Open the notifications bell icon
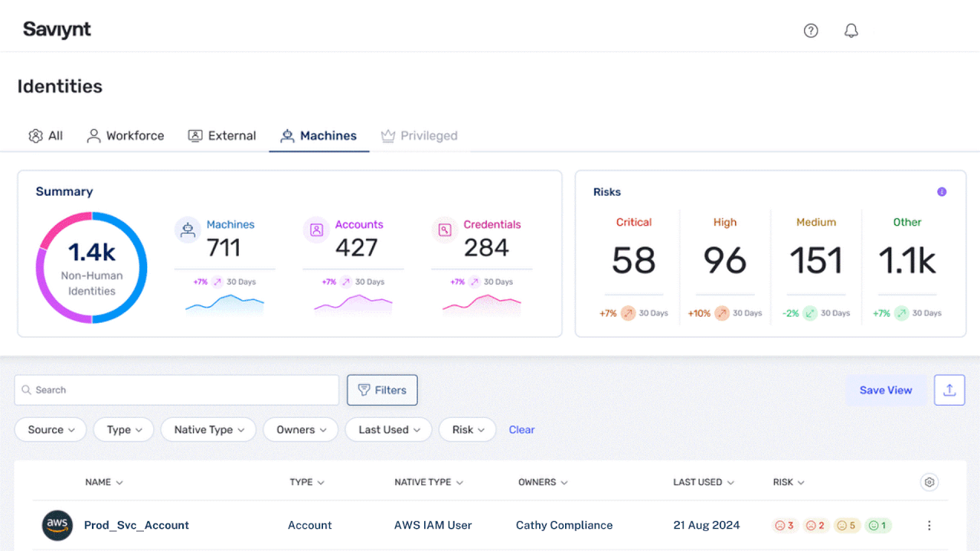Viewport: 980px width, 551px height. click(x=851, y=31)
